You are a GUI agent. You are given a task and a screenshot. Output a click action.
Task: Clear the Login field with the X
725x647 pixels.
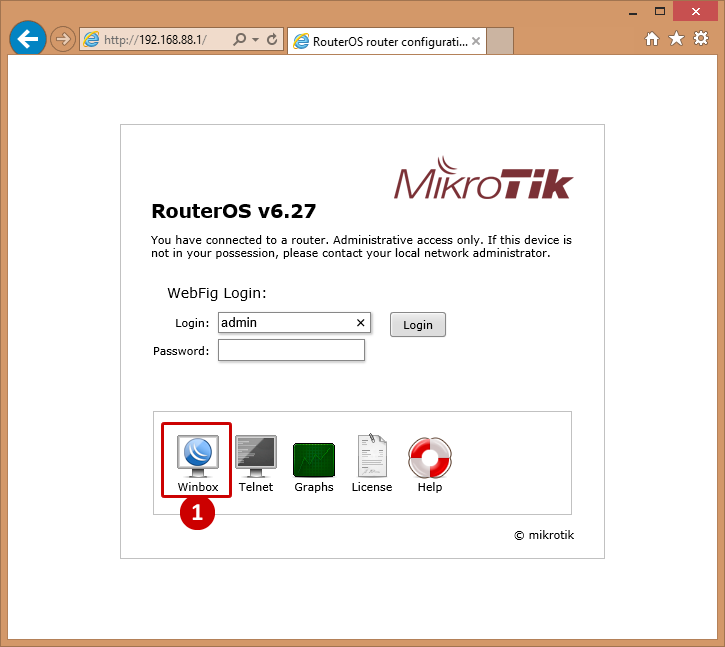point(361,323)
